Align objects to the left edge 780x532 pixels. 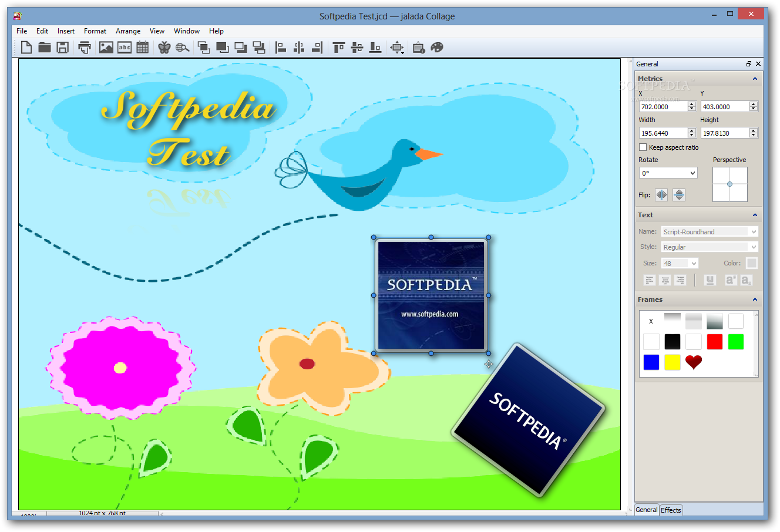pyautogui.click(x=281, y=48)
